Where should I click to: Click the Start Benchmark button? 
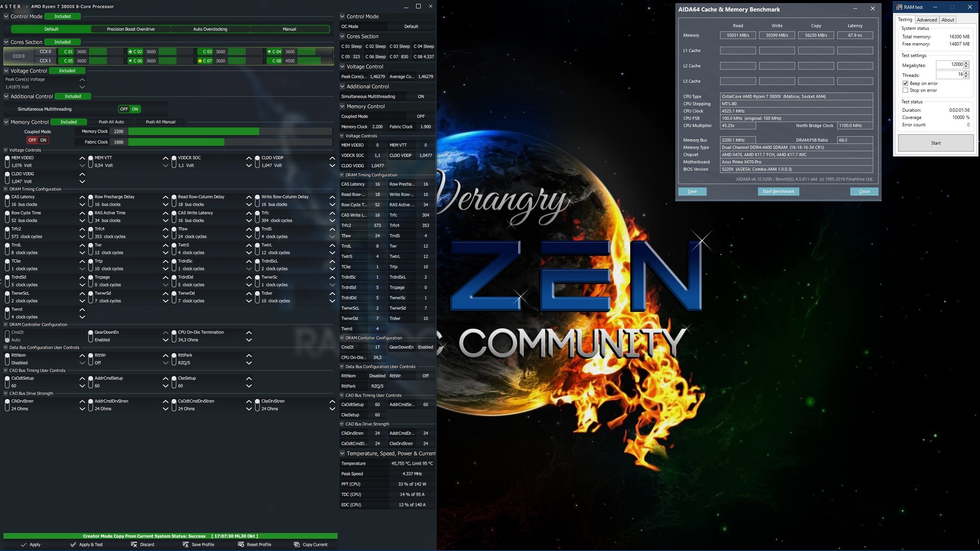point(778,191)
